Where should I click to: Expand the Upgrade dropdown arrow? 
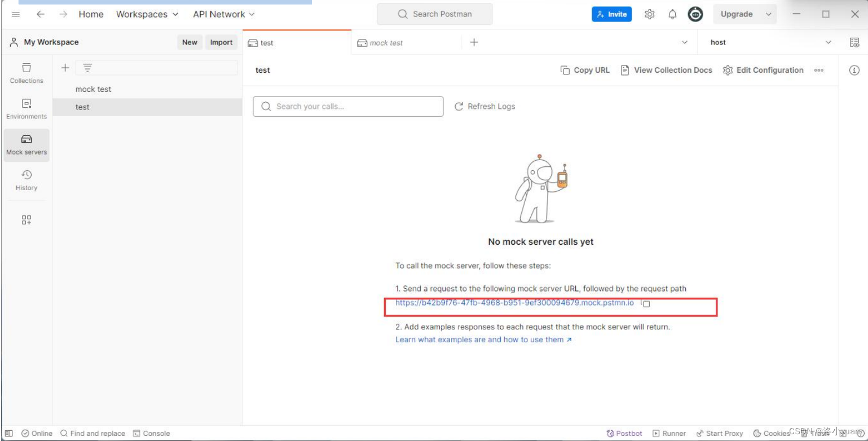[768, 14]
